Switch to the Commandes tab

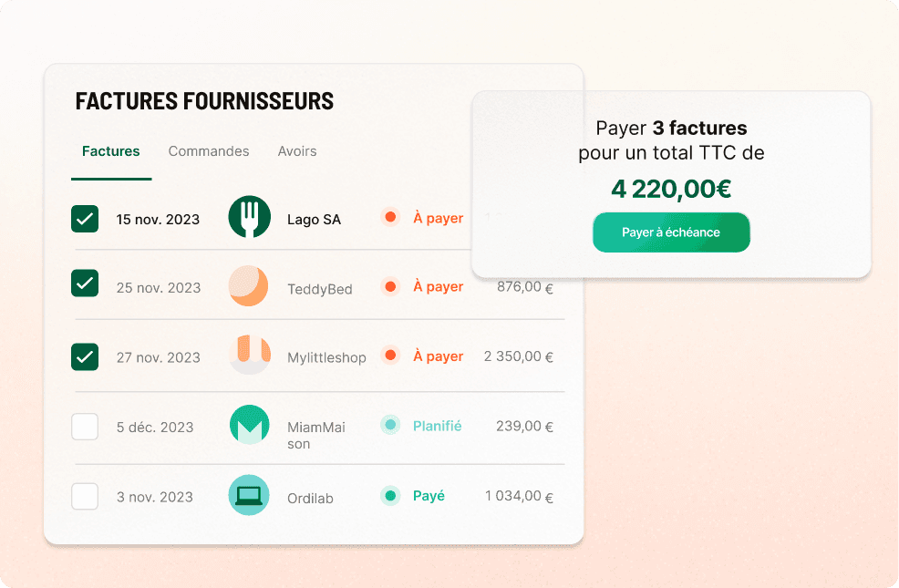coord(209,151)
